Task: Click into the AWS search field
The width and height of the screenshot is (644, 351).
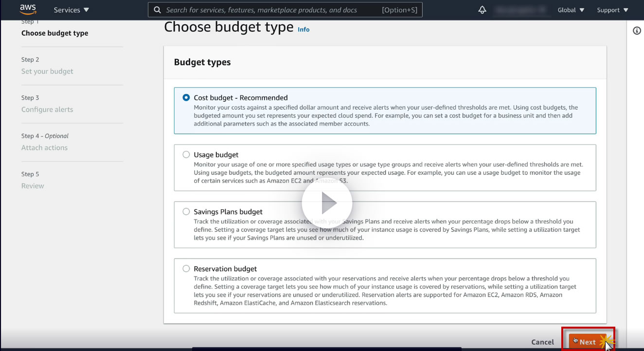Action: point(272,10)
